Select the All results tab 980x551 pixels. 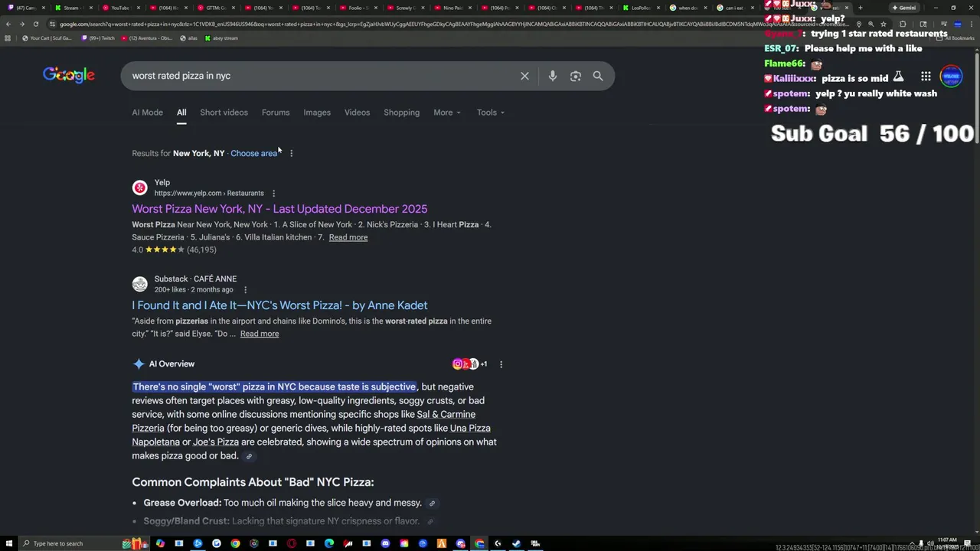click(181, 112)
